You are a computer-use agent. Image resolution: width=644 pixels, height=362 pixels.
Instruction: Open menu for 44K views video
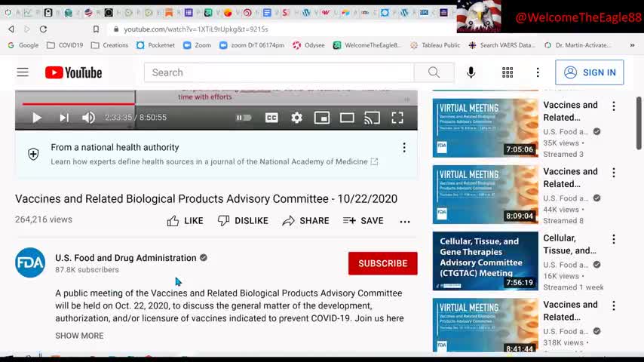click(x=614, y=173)
